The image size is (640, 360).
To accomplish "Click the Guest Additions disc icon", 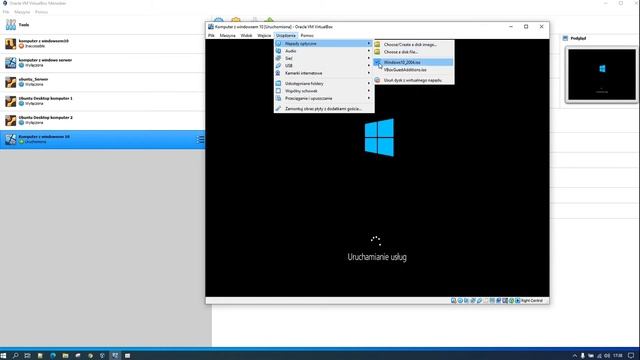I will [278, 109].
